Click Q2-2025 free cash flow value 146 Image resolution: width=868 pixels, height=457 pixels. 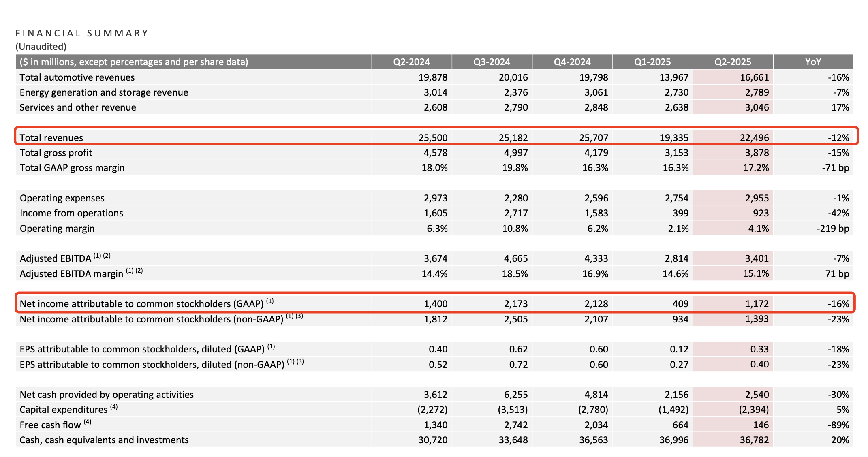pyautogui.click(x=761, y=425)
